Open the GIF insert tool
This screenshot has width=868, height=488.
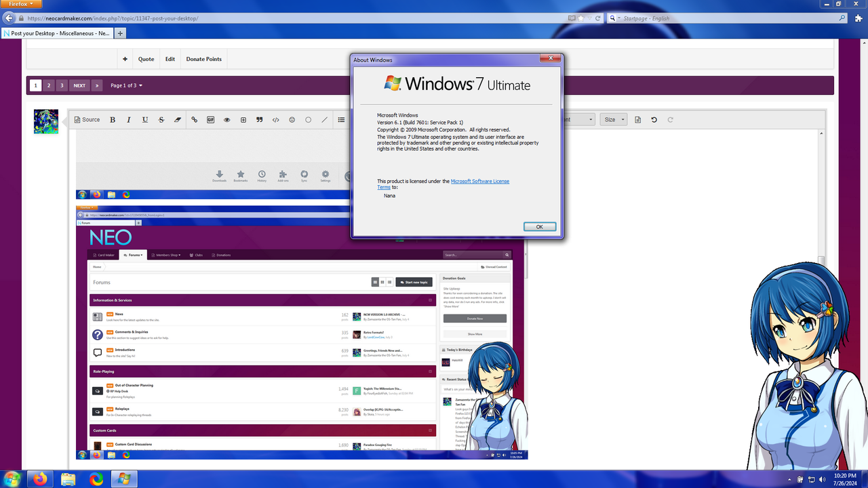pyautogui.click(x=211, y=120)
